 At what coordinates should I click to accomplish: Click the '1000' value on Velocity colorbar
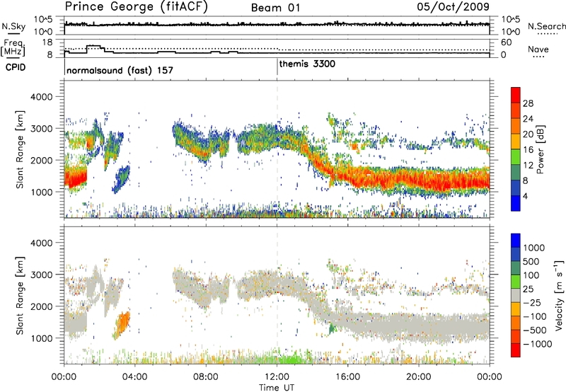534,248
